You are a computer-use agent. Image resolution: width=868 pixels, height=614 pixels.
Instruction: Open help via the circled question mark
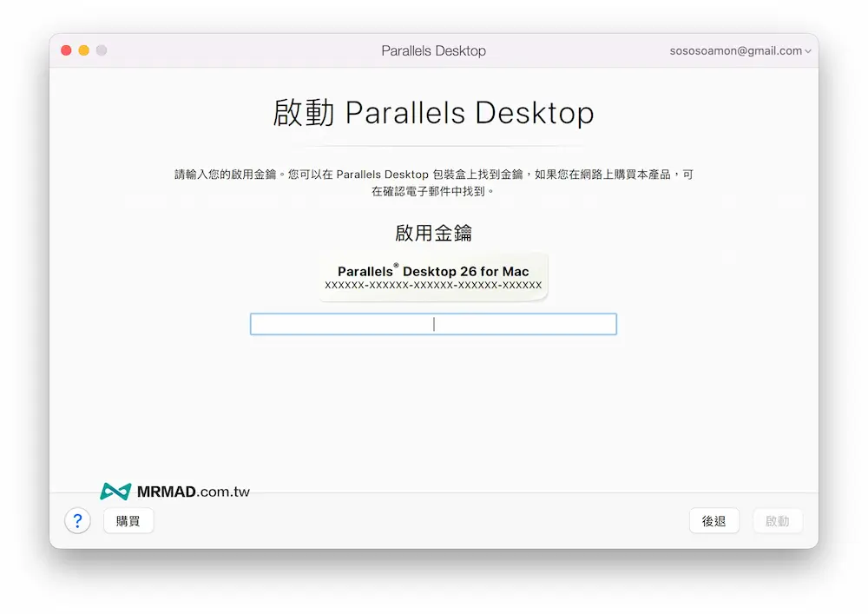77,520
